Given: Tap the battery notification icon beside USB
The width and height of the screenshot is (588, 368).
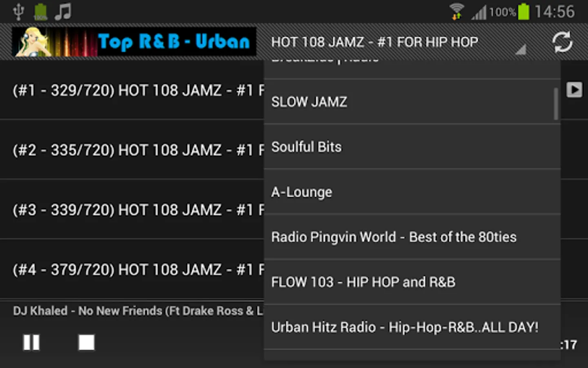Looking at the screenshot, I should coord(40,11).
